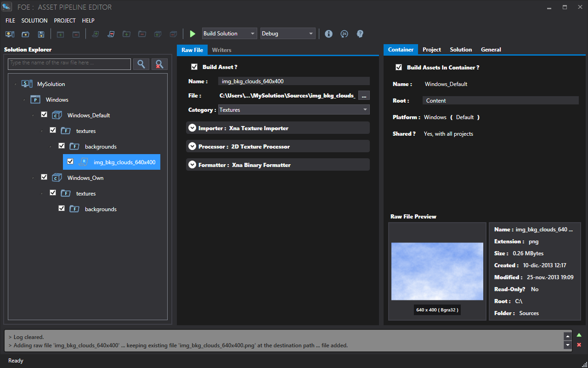588x368 pixels.
Task: Toggle the backgrounds checkbox under Windows_Default
Action: point(62,146)
